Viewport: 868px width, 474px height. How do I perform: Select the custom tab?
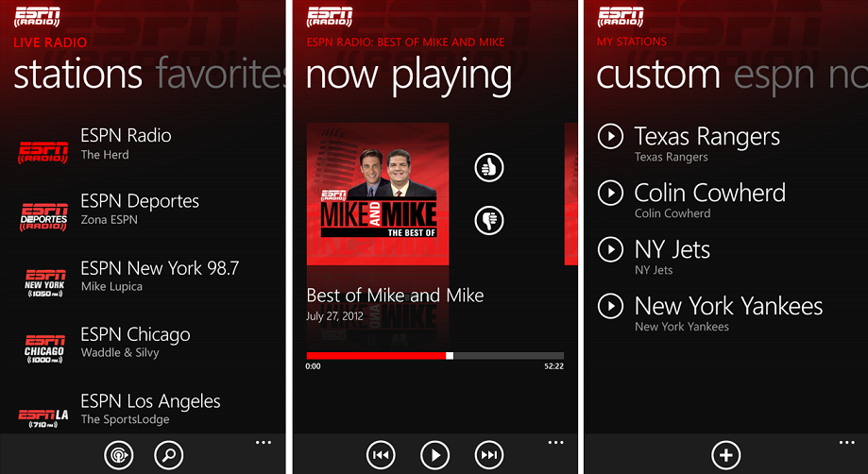pyautogui.click(x=658, y=76)
